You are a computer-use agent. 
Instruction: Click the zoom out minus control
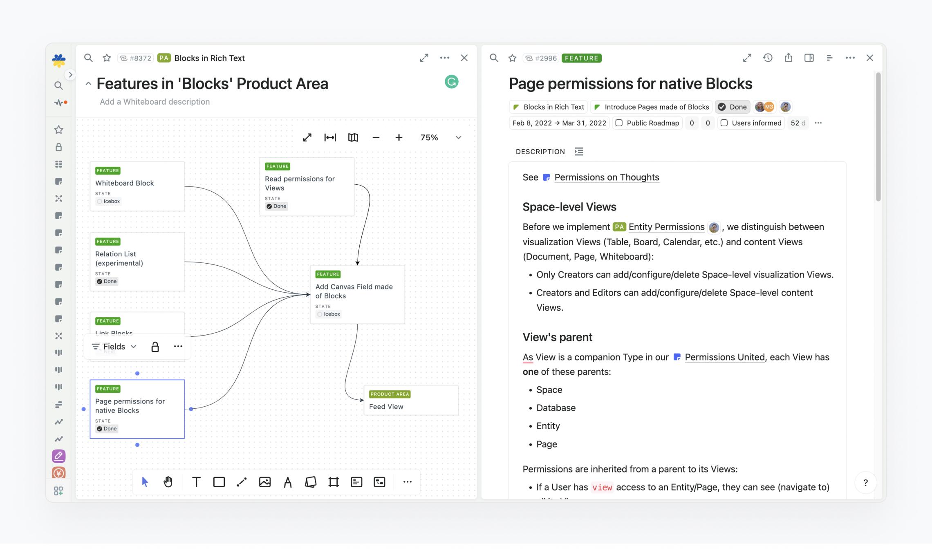(x=376, y=137)
